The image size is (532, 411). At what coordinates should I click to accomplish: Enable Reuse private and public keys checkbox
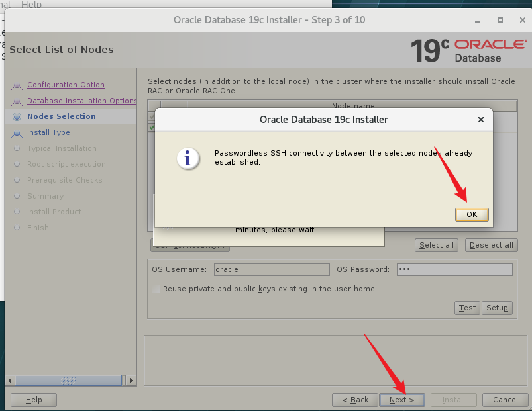tap(156, 289)
